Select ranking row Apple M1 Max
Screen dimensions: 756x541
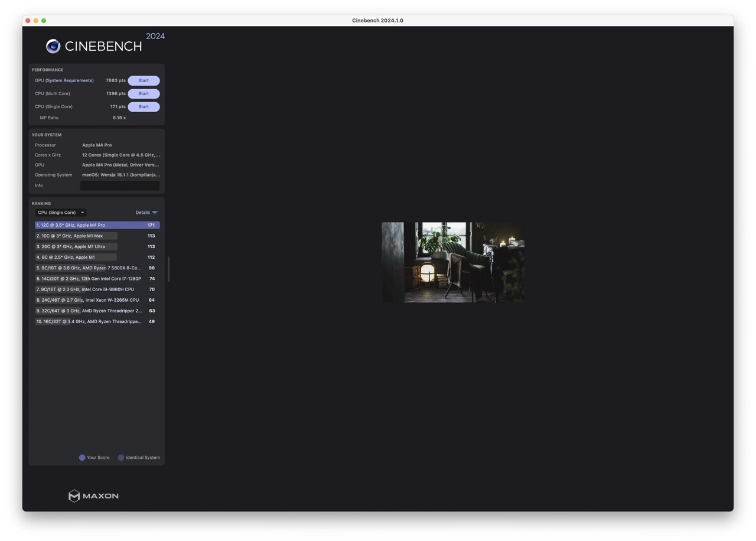pos(97,236)
